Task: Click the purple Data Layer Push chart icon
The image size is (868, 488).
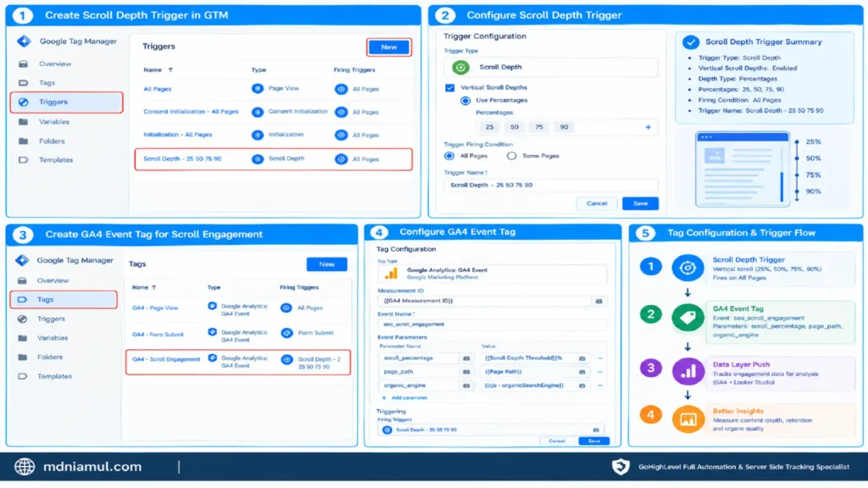Action: 687,371
